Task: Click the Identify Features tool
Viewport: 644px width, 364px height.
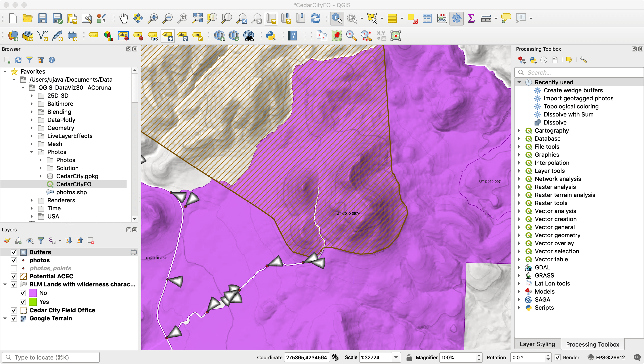Action: pyautogui.click(x=337, y=18)
